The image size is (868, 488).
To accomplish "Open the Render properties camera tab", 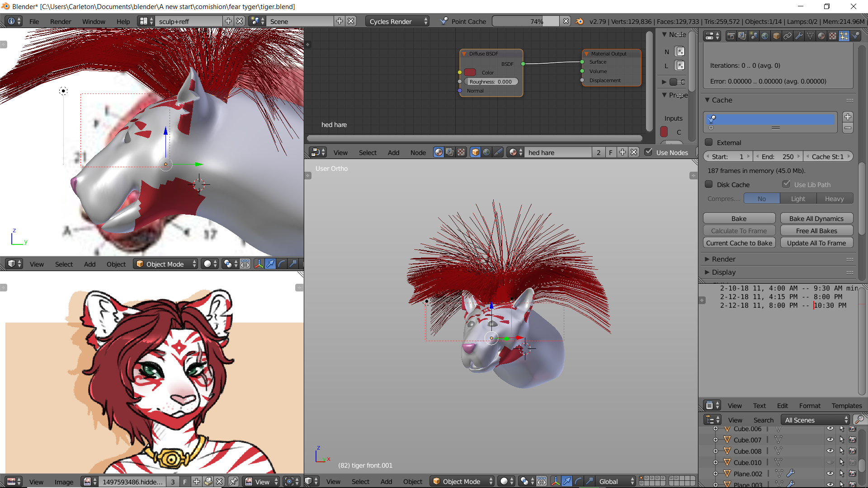I will (731, 36).
